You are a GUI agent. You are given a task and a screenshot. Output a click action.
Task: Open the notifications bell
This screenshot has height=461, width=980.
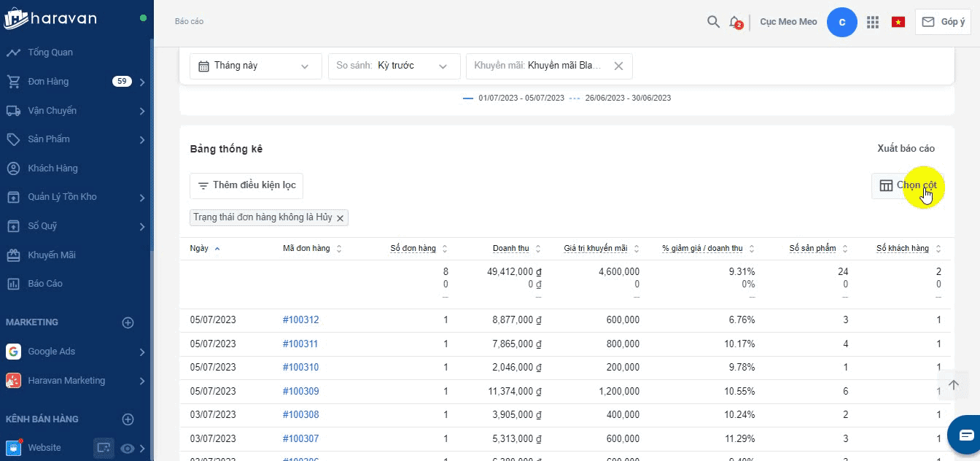[735, 22]
